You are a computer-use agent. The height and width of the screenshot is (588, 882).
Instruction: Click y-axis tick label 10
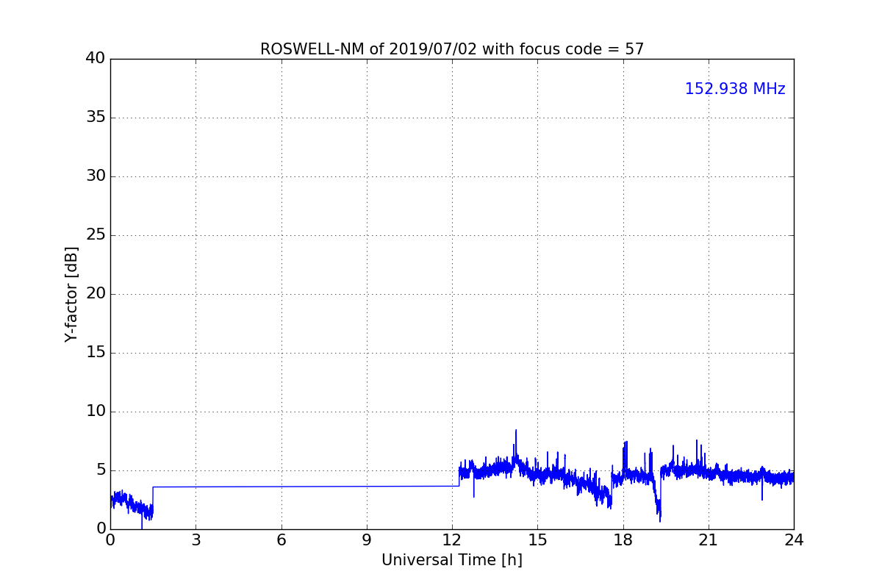96,412
